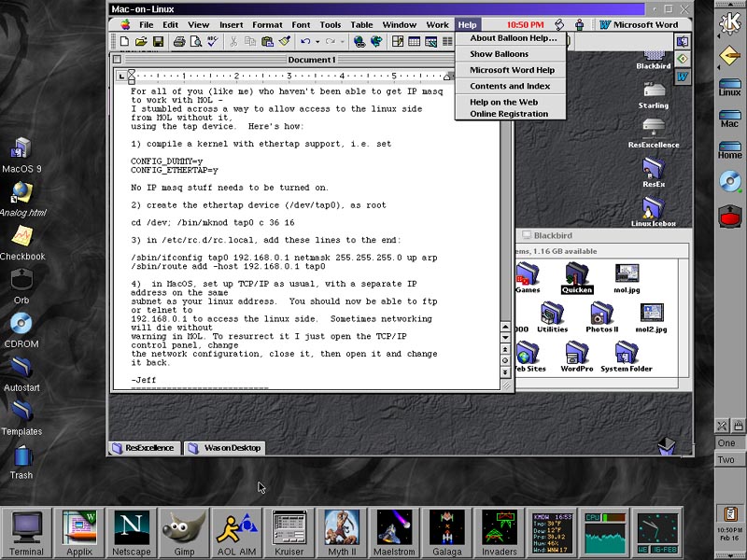Select the Format Painter brush icon

(285, 41)
